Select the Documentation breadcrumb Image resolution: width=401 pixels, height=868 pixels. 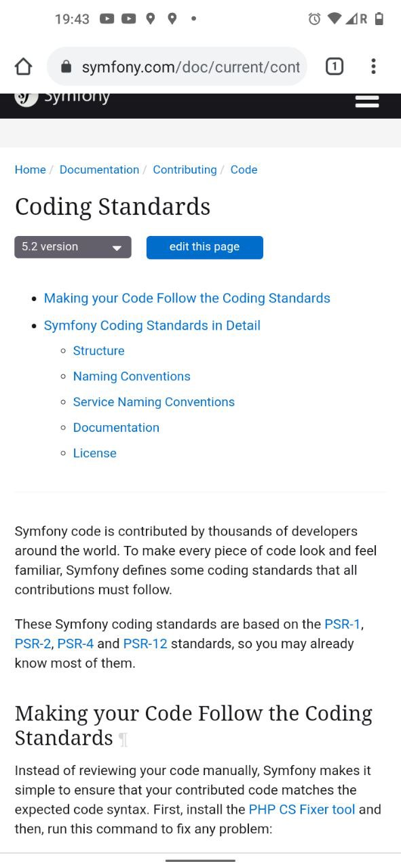click(99, 170)
